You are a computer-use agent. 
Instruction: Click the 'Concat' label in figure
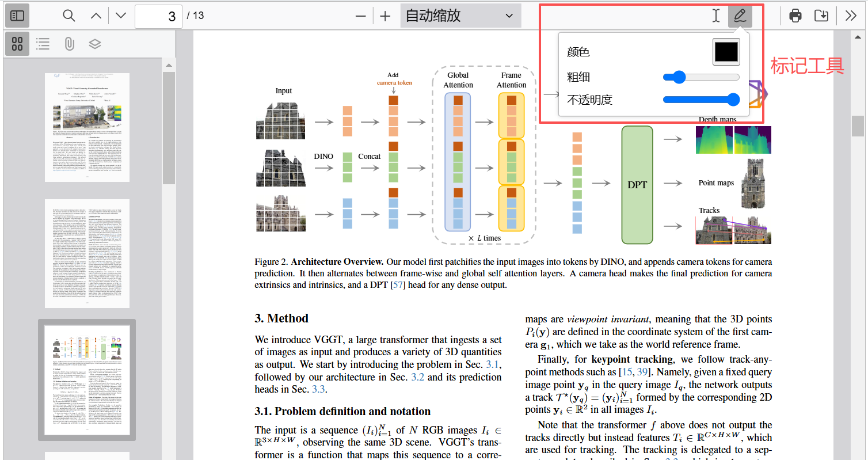point(369,156)
